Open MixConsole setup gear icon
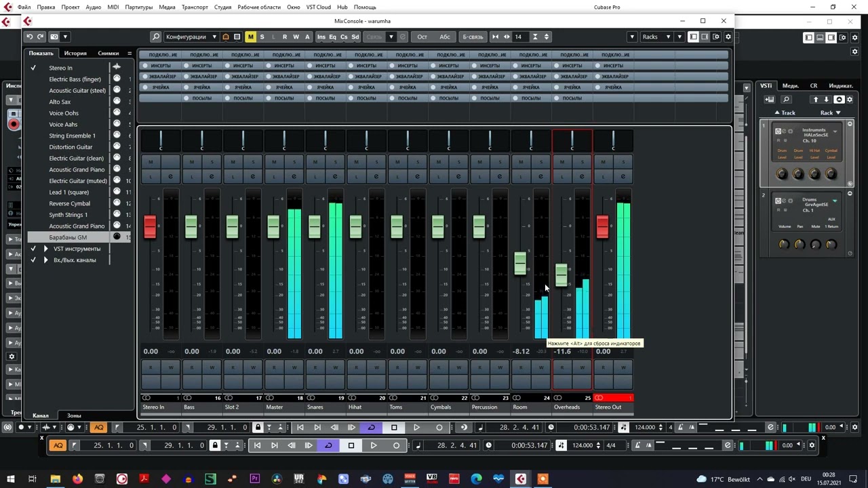Image resolution: width=868 pixels, height=488 pixels. click(728, 37)
